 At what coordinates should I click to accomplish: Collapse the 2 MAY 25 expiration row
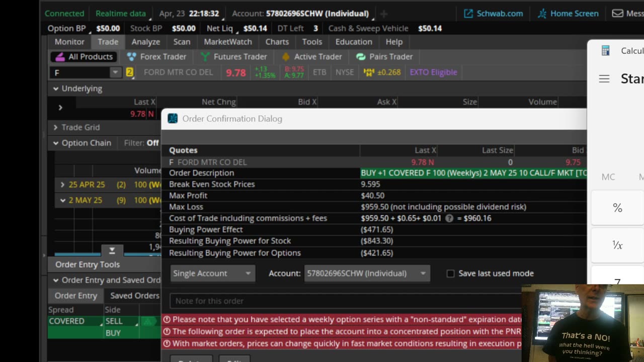pyautogui.click(x=62, y=200)
